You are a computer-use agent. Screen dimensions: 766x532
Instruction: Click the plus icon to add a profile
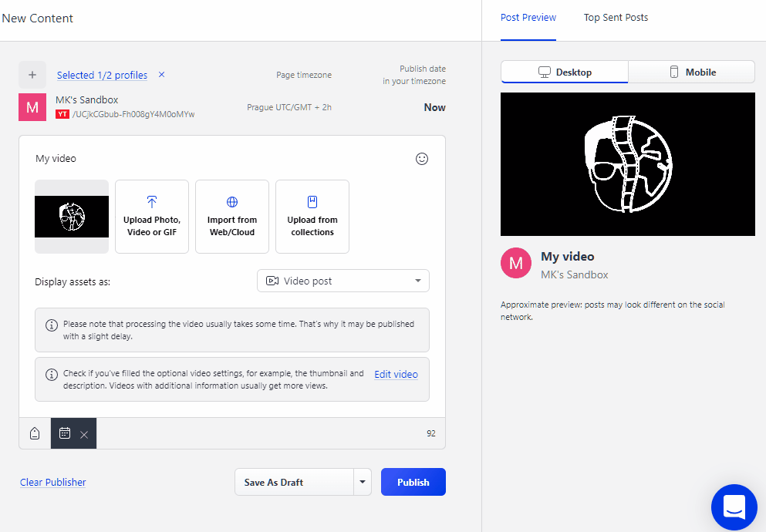(x=32, y=75)
